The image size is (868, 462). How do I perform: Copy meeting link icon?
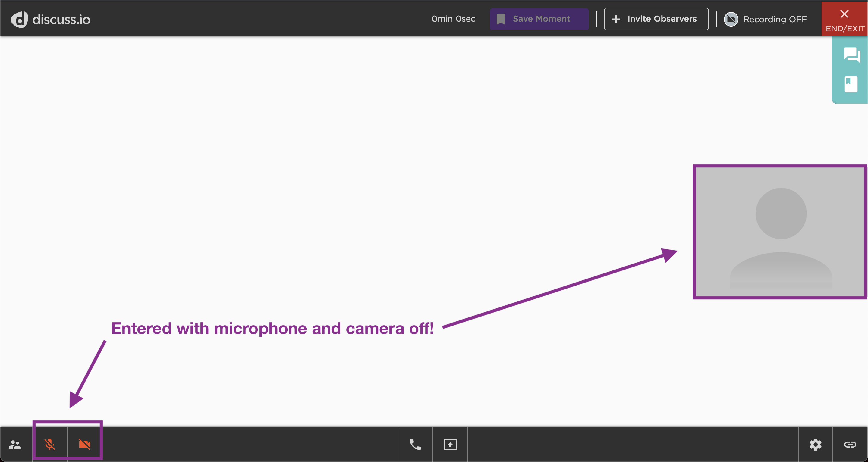point(850,445)
